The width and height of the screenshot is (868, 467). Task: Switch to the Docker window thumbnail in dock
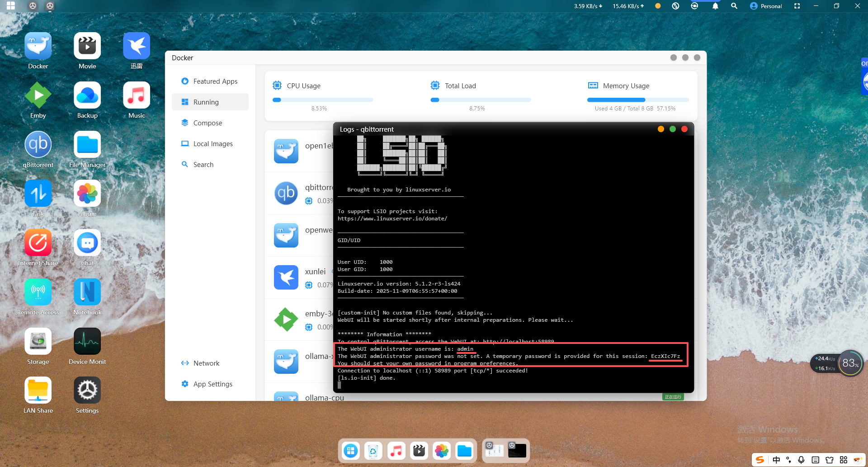pyautogui.click(x=494, y=450)
